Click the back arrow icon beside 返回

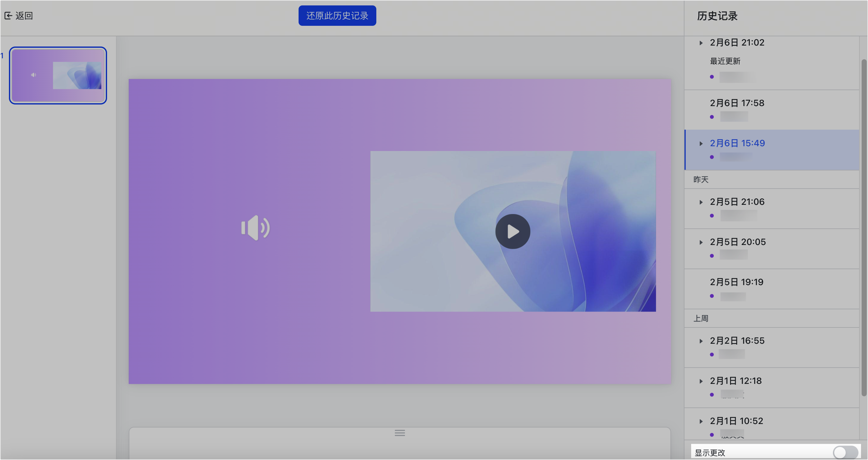(8, 16)
